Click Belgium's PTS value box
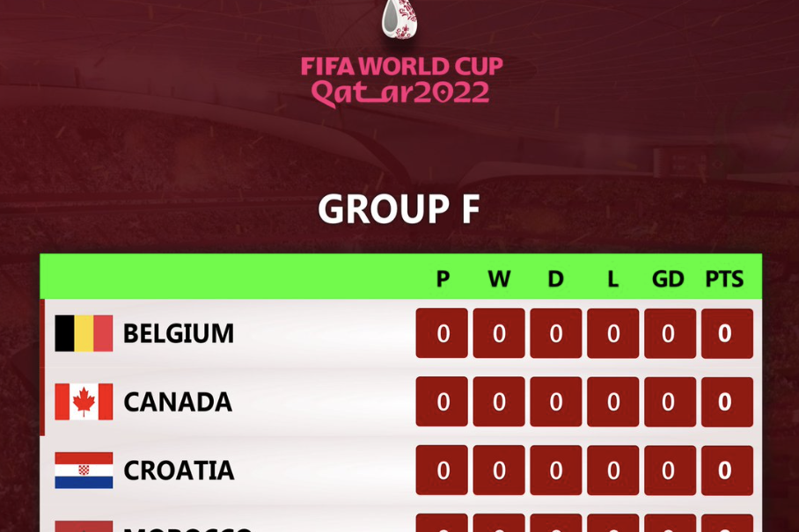The width and height of the screenshot is (799, 532). (x=727, y=333)
